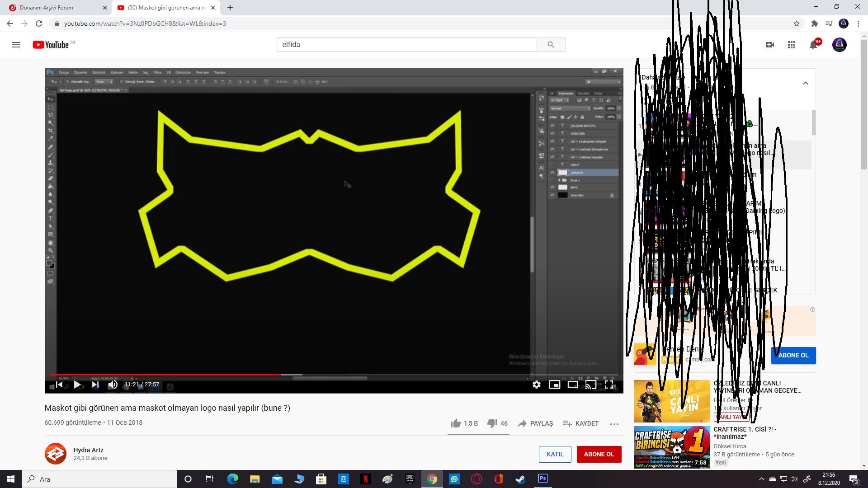Viewport: 868px width, 488px height.
Task: Open the more actions three-dot menu
Action: [x=614, y=424]
